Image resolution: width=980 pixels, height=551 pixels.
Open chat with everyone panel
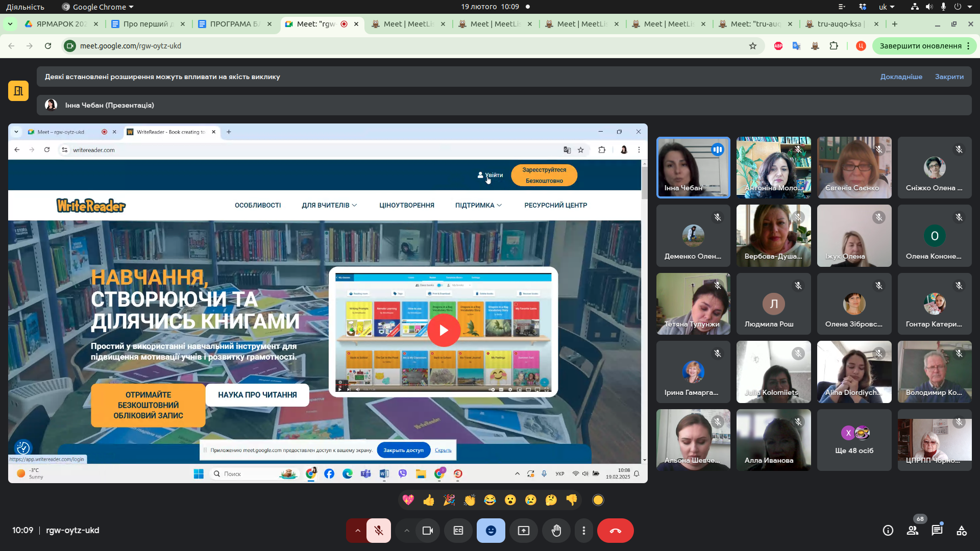(937, 531)
